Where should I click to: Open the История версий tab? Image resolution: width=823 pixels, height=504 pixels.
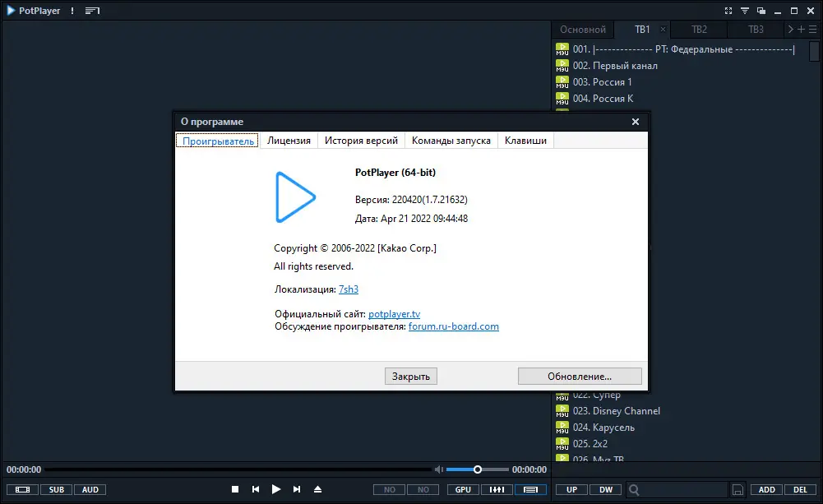(361, 141)
